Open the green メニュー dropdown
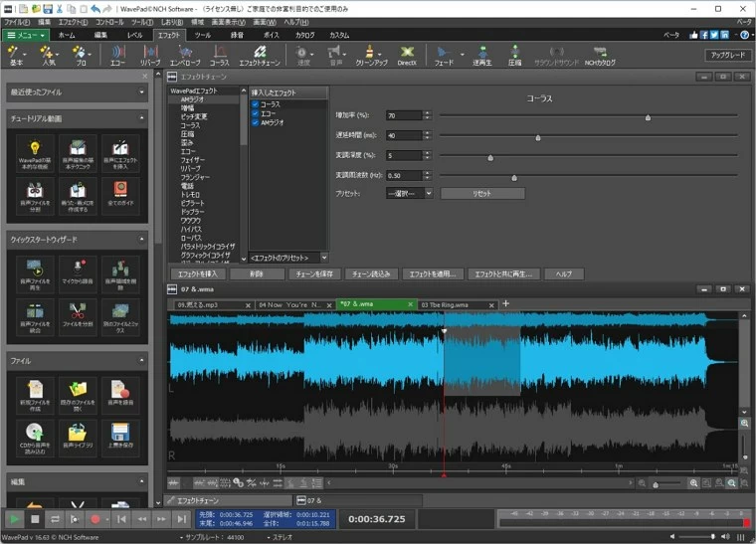 (x=25, y=35)
